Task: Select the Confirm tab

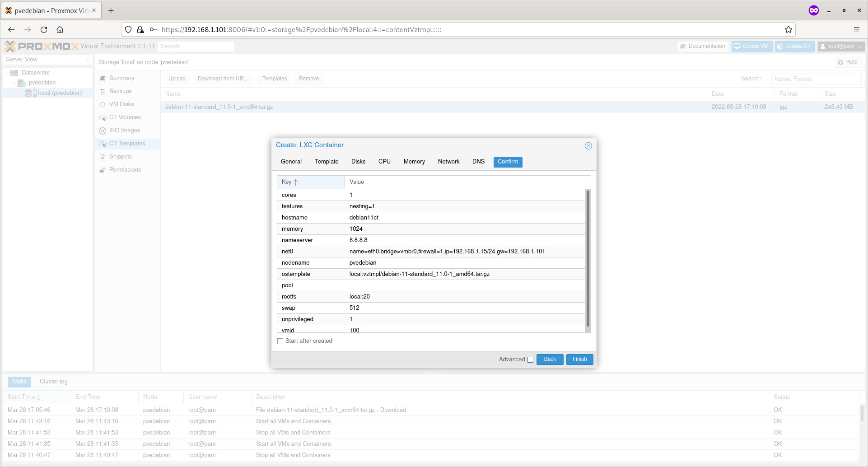Action: 508,162
